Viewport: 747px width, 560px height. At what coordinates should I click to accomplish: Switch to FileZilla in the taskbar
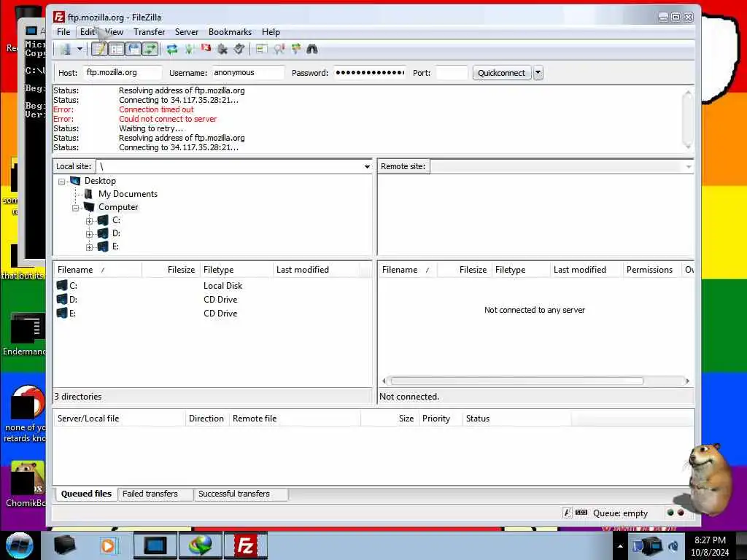pyautogui.click(x=245, y=545)
